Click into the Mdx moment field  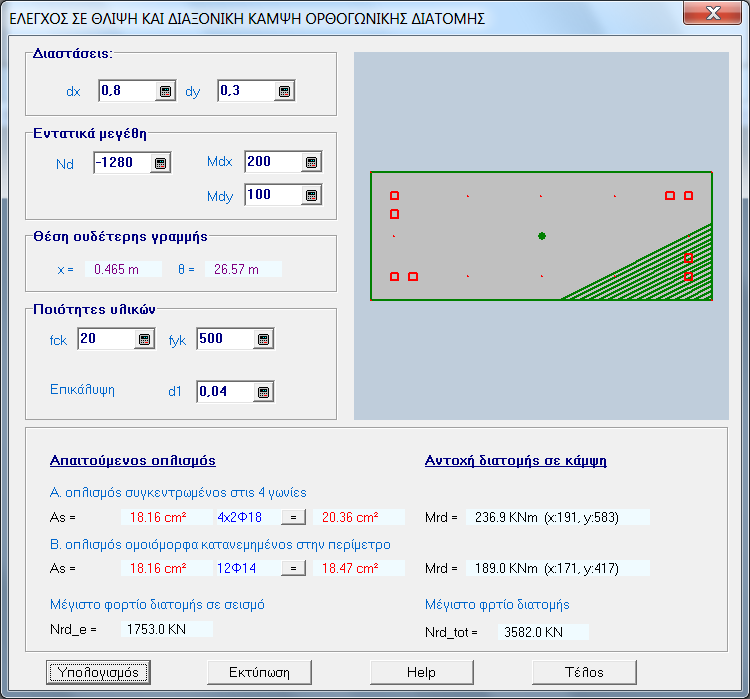tap(272, 163)
